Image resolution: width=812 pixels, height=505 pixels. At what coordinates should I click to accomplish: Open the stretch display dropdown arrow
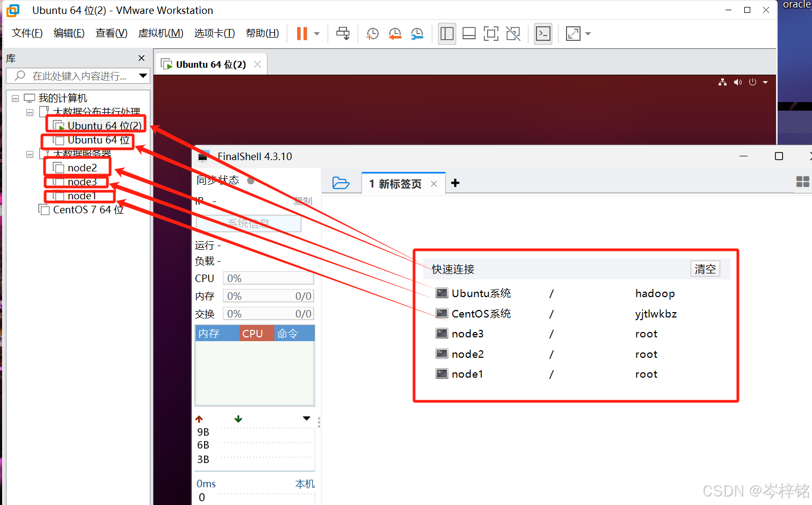[x=588, y=34]
